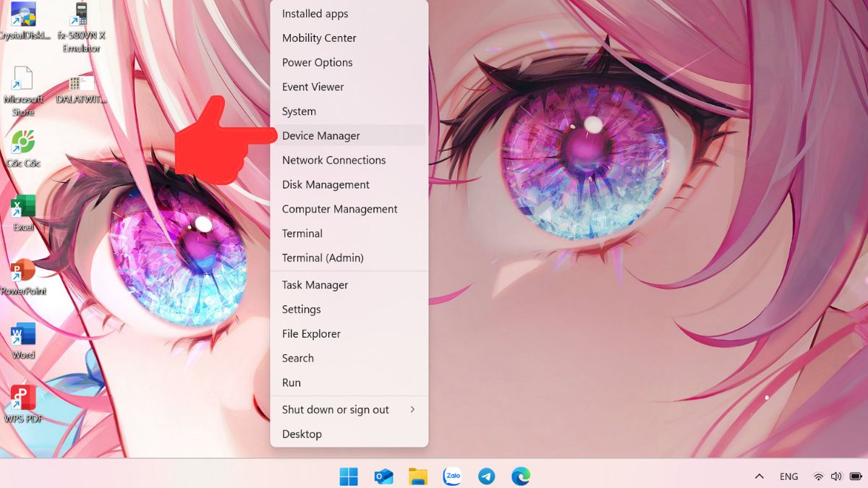Screen dimensions: 868x488
Task: Switch the ENG input language indicator
Action: (789, 476)
